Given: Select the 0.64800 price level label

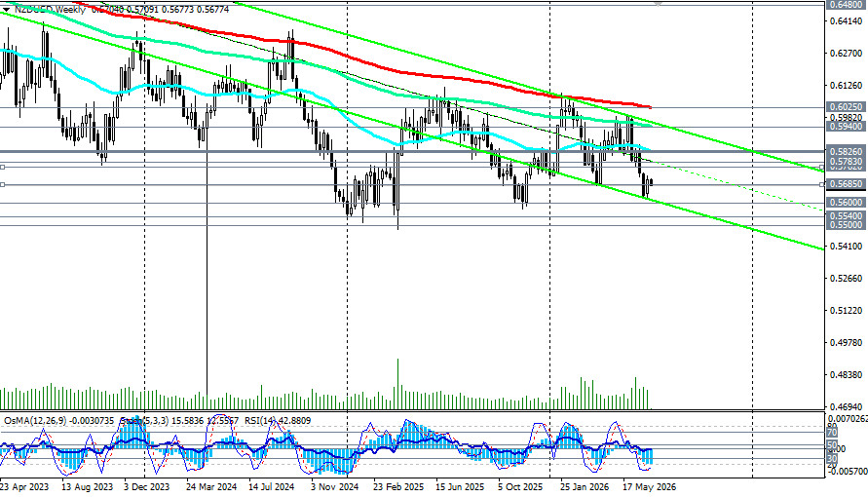Looking at the screenshot, I should (x=846, y=5).
